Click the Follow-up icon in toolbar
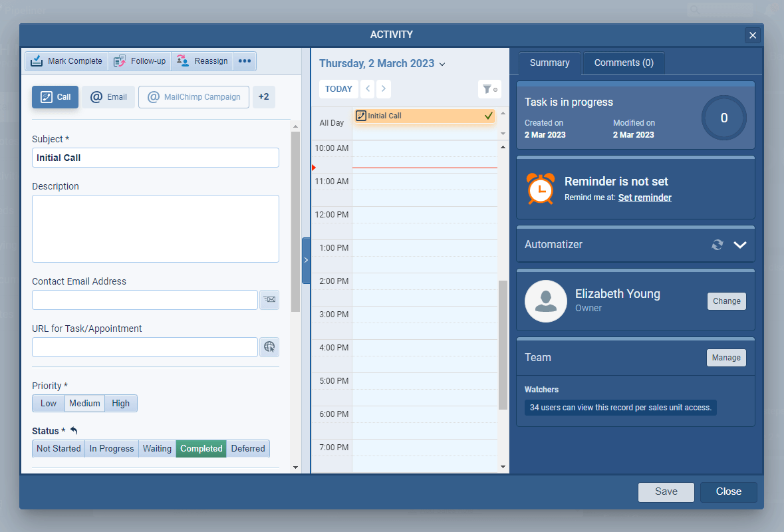 (x=120, y=61)
